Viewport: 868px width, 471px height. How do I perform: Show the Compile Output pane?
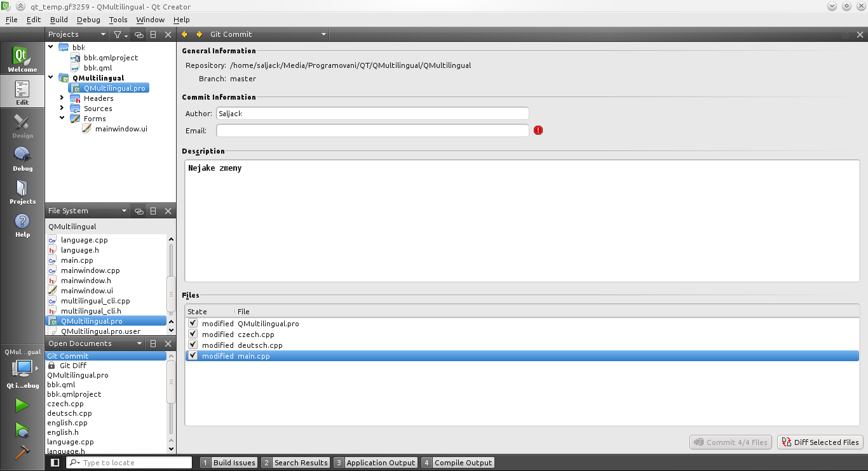pyautogui.click(x=458, y=463)
